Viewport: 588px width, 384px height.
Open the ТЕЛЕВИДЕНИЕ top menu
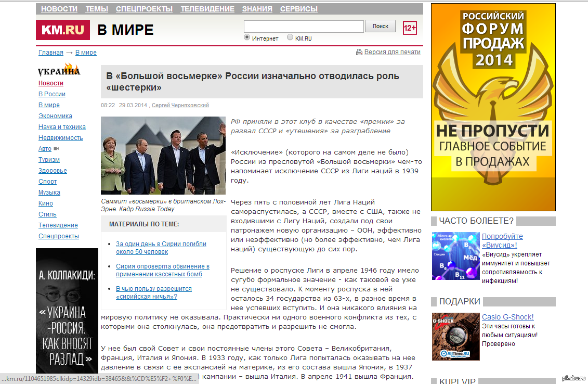(x=207, y=9)
